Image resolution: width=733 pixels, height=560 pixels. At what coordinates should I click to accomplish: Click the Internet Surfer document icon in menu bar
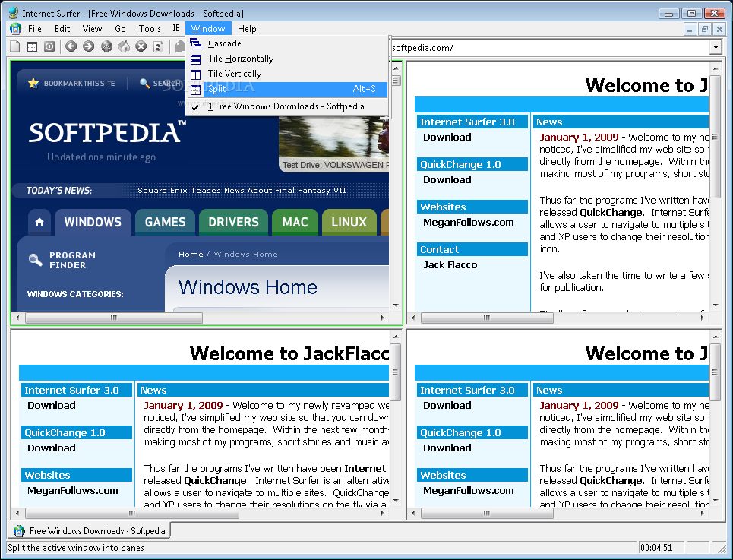(15, 29)
